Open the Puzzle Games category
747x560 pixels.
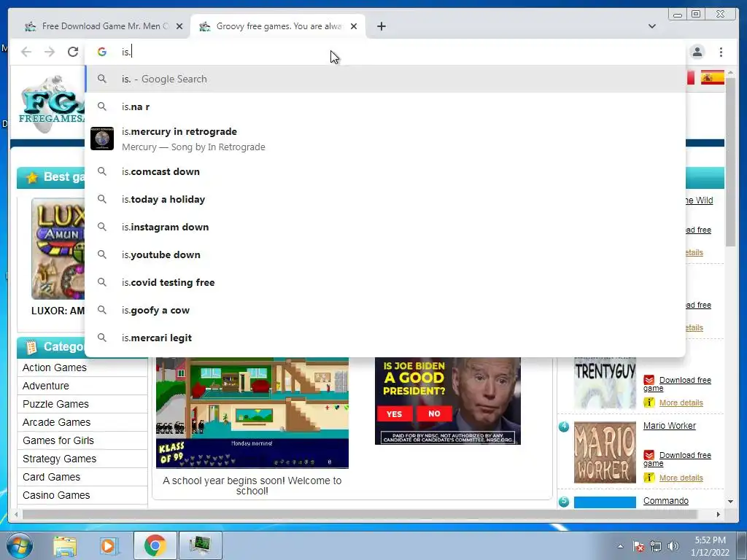pos(55,404)
